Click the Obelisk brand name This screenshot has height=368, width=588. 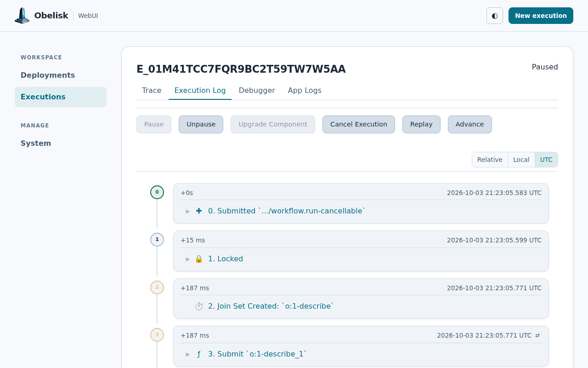point(51,16)
